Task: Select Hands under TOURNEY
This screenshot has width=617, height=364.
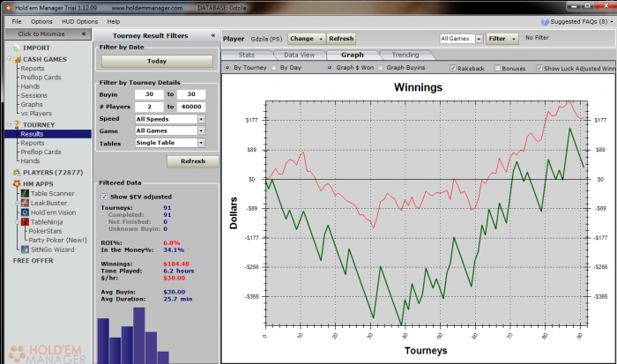Action: (x=30, y=161)
